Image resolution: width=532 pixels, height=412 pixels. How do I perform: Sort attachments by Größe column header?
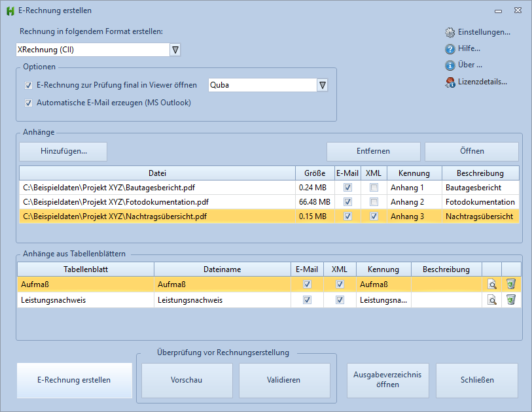pos(315,173)
